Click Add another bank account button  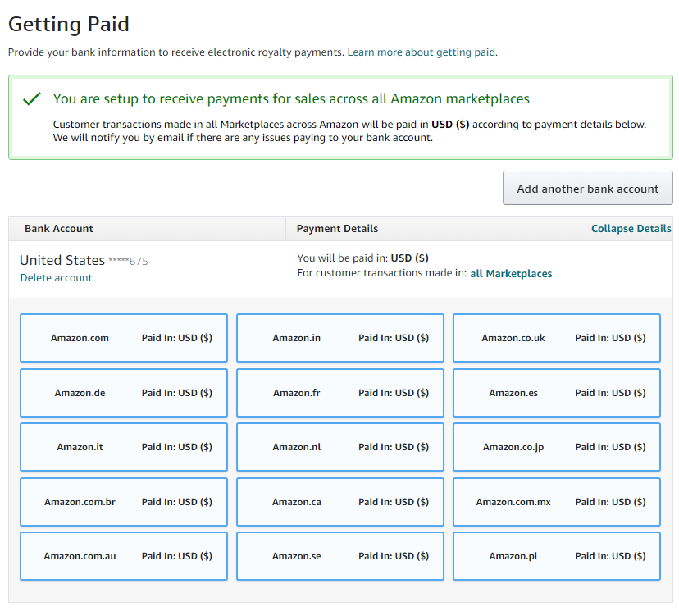pyautogui.click(x=588, y=188)
